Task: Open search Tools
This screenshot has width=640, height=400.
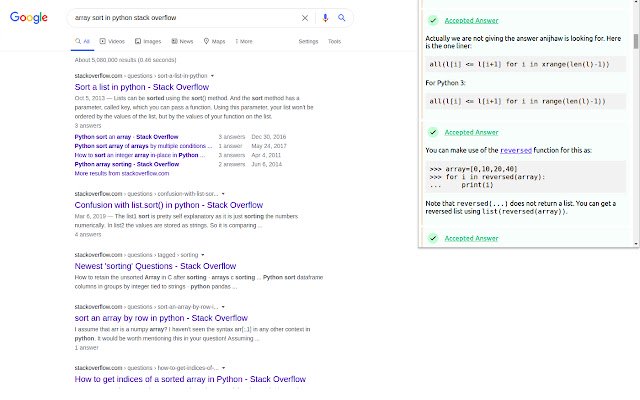Action: pos(334,41)
